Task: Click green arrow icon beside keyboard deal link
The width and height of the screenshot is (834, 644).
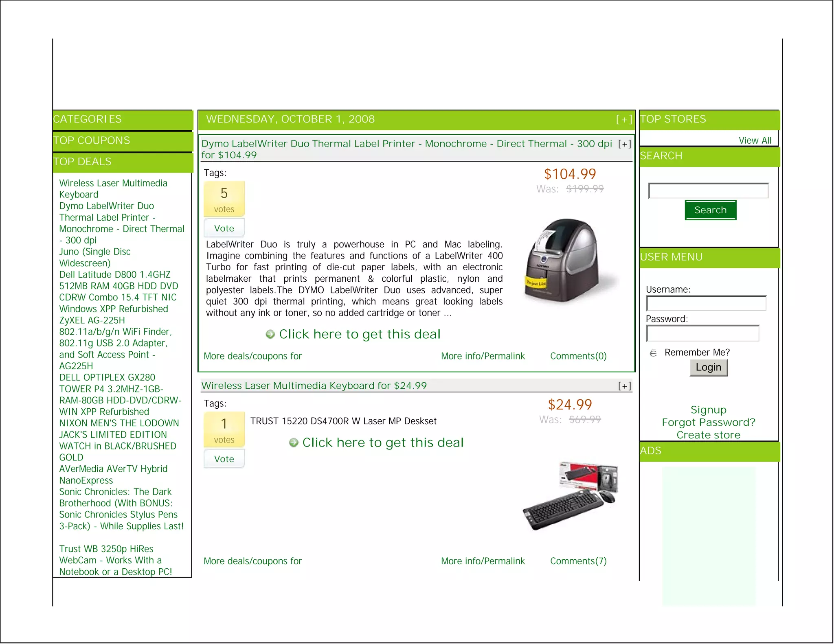Action: (293, 443)
